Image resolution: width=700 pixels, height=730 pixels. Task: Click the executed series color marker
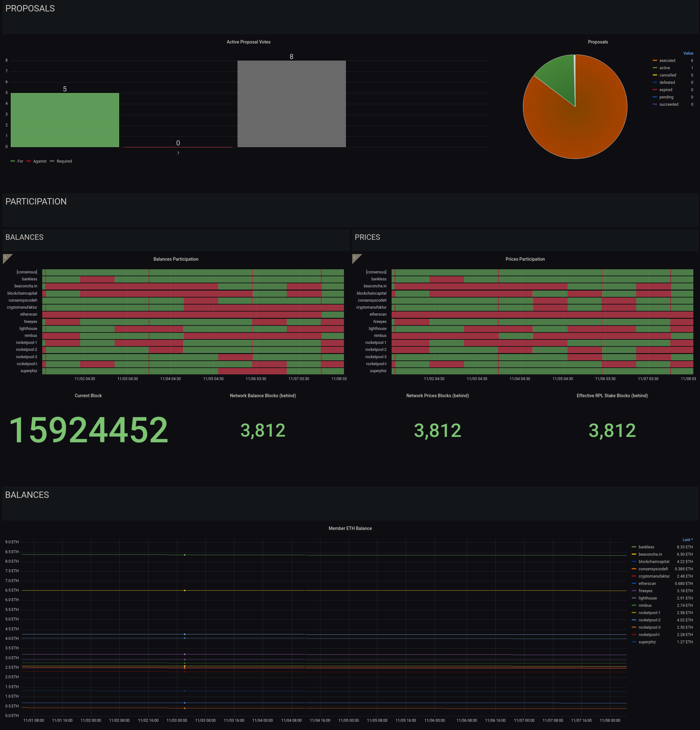click(655, 61)
